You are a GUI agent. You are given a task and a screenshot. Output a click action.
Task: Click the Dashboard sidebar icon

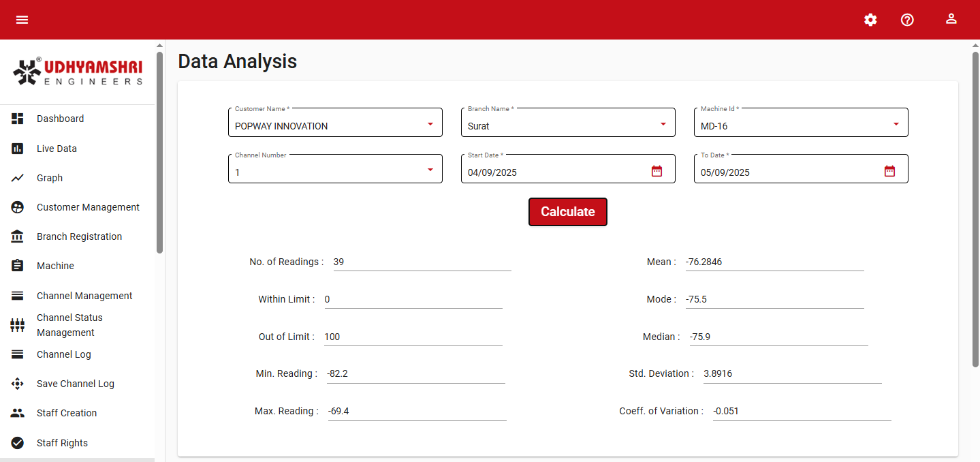pos(18,119)
